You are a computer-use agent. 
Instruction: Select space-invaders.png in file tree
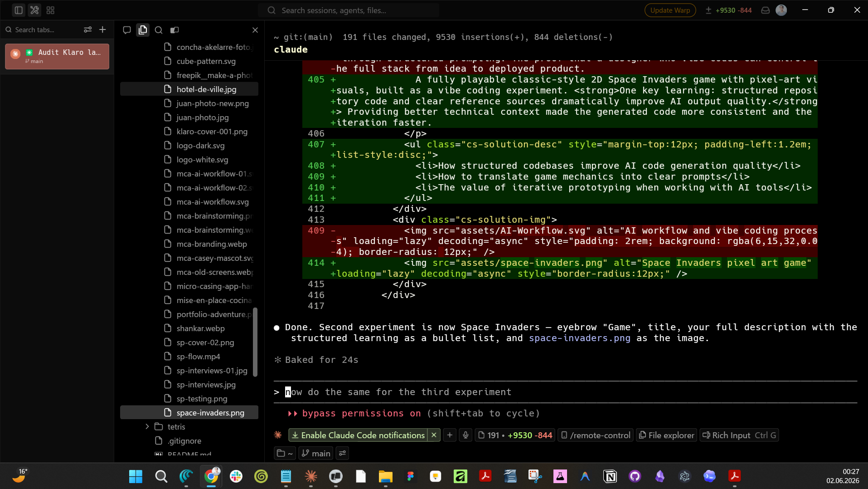[x=189, y=413]
